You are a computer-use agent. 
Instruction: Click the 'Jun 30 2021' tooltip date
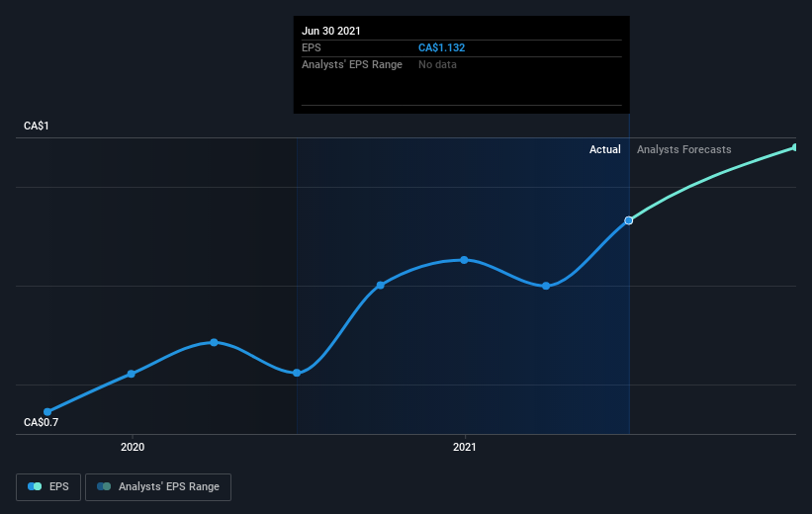point(331,31)
